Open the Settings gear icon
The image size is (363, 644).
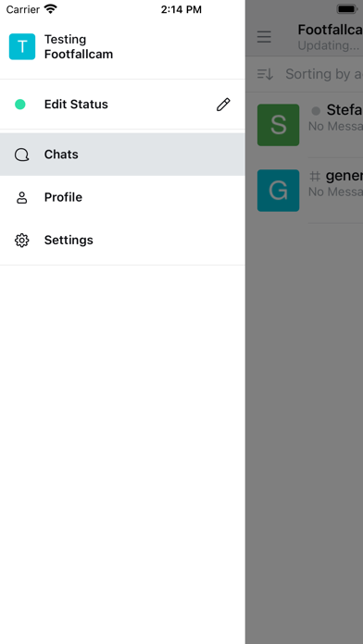coord(22,241)
